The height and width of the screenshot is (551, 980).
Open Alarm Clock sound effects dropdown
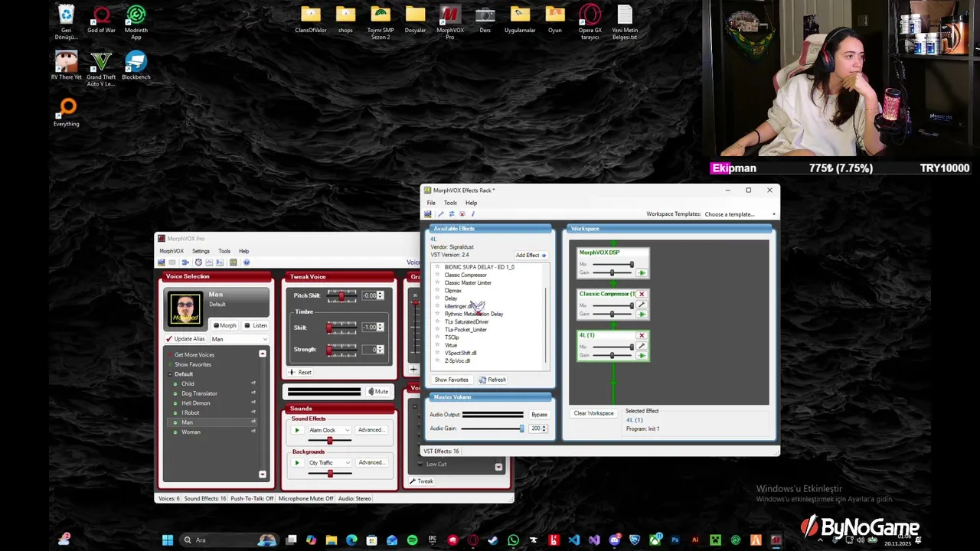point(329,430)
